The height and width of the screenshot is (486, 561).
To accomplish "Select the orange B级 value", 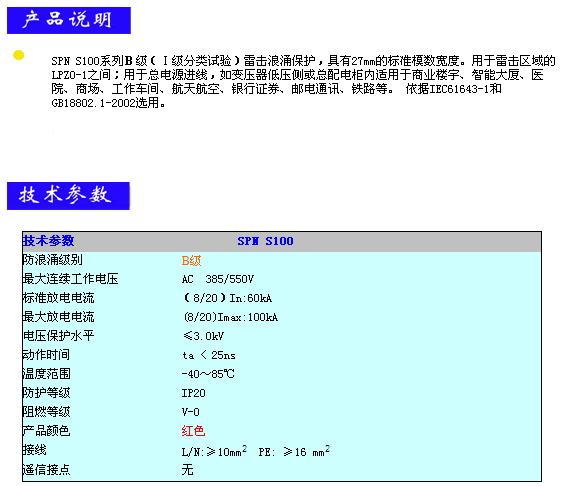I will click(x=191, y=261).
